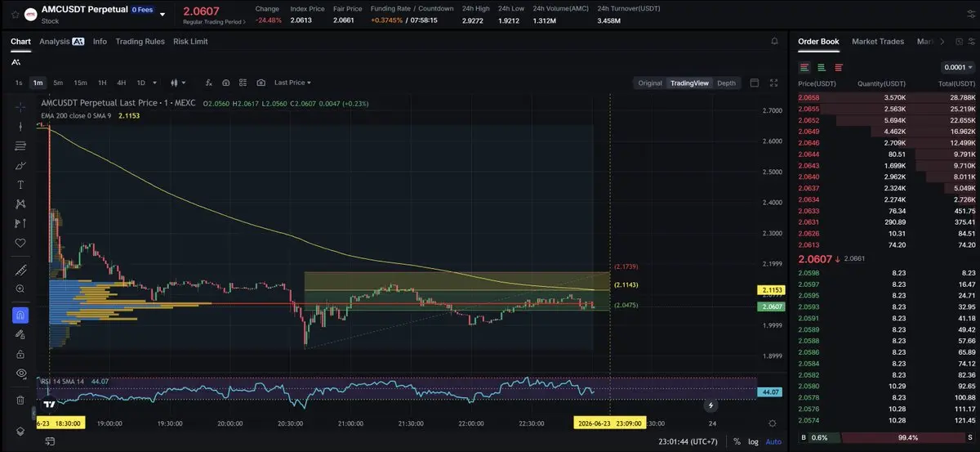Screen dimensions: 980x452
Task: Select the Text annotation tool
Action: (20, 185)
